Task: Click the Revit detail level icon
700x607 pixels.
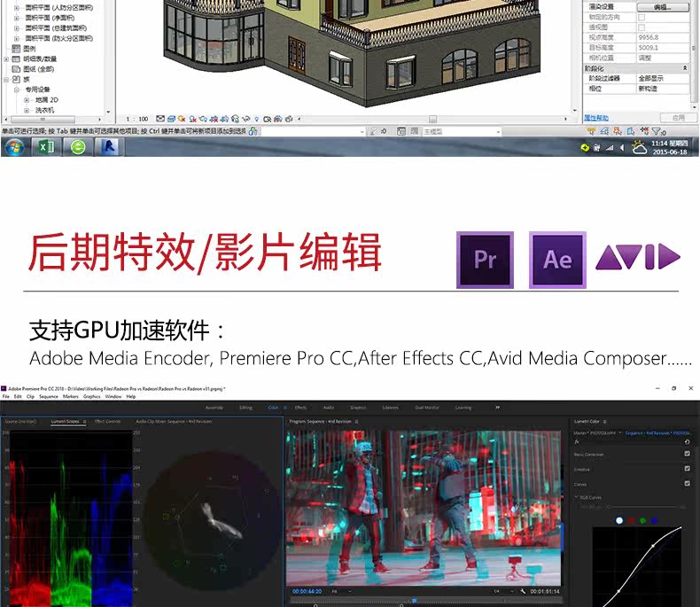Action: 160,119
